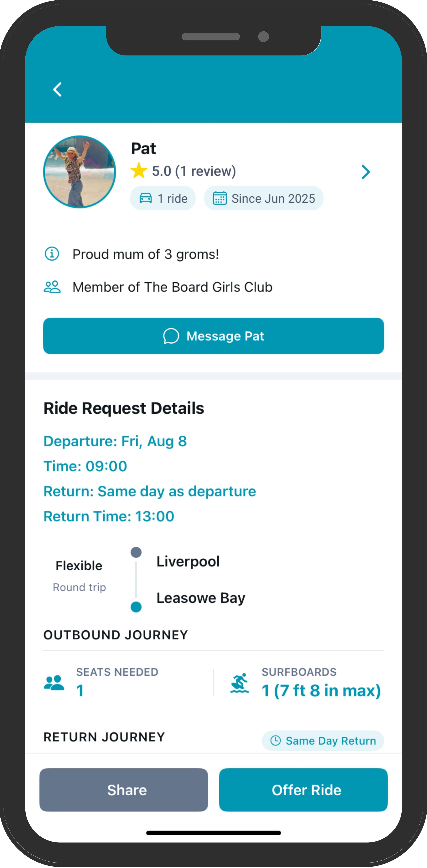Tap the group icon beside Board Girls Club
This screenshot has width=427, height=868.
(x=52, y=287)
